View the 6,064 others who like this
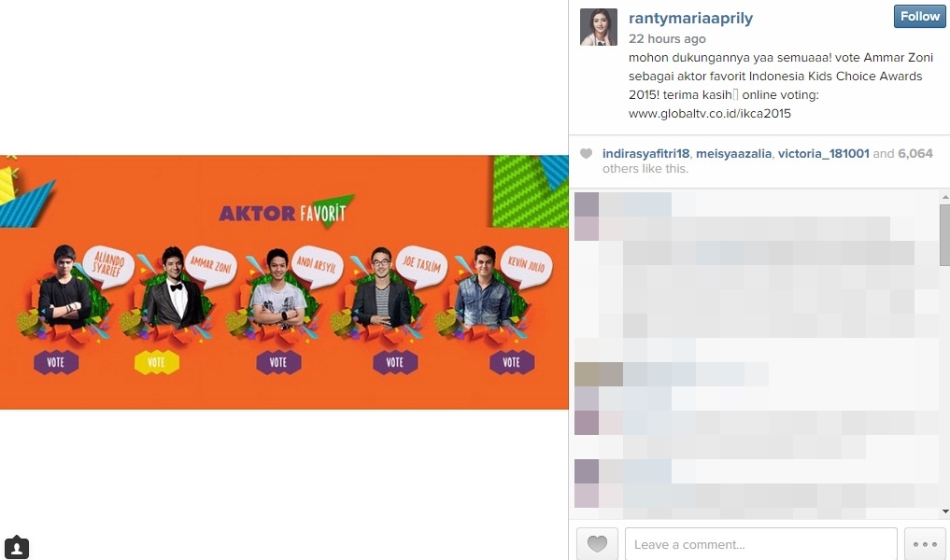950x560 pixels. click(915, 154)
